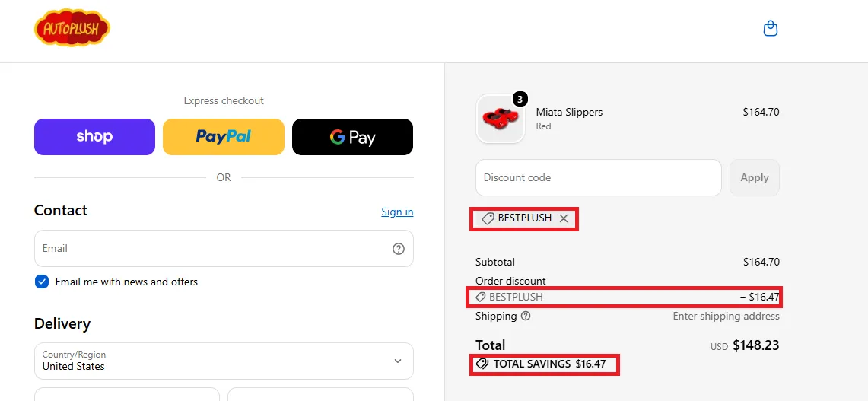
Task: Click the Express checkout label
Action: (224, 100)
